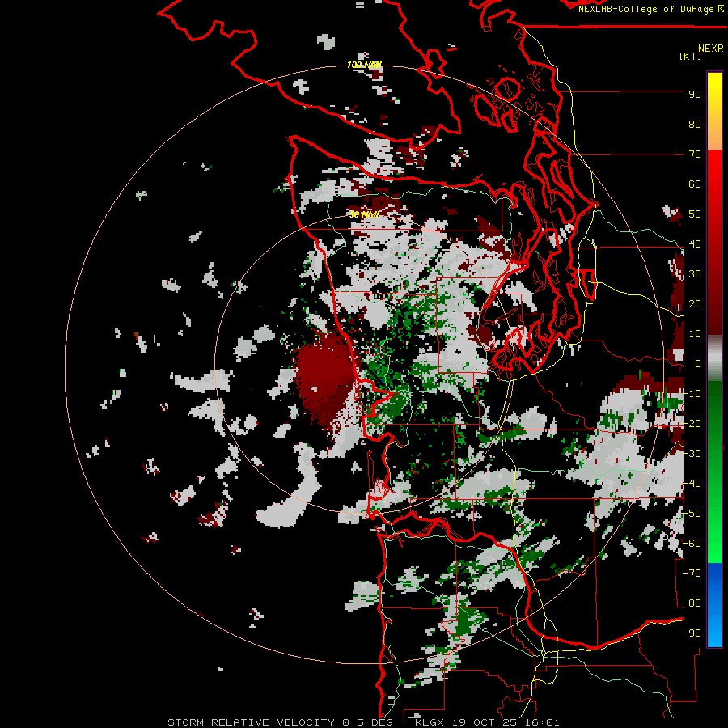Select the 90 value on the velocity scale
Viewport: 728px width, 728px height.
click(695, 95)
